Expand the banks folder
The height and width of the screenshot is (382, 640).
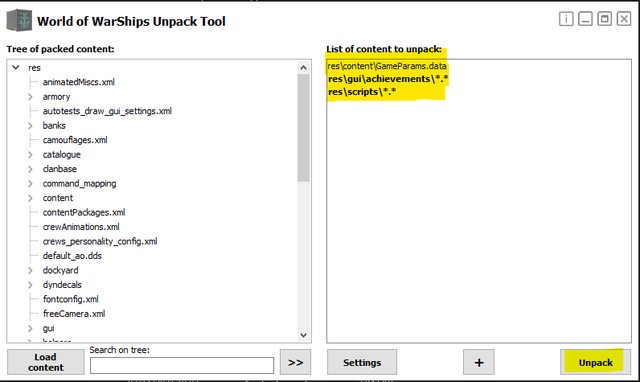coord(30,126)
